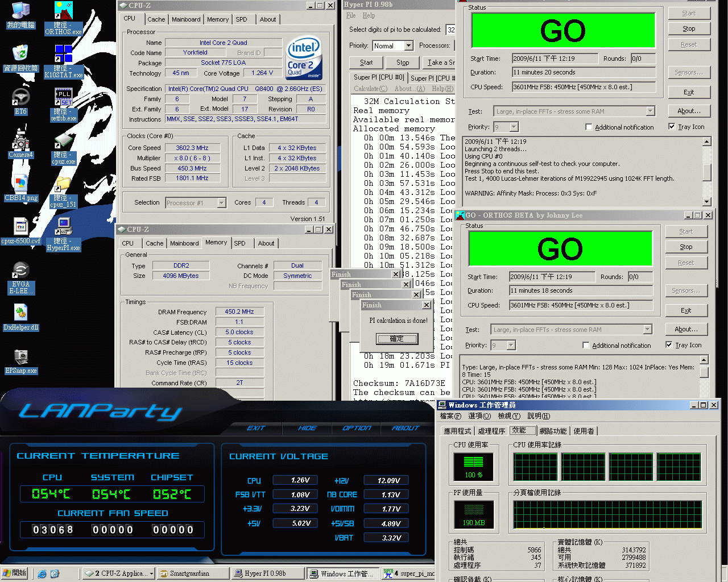The image size is (728, 582).
Task: Select the K10STAT.exe shortcut icon
Action: (63, 61)
